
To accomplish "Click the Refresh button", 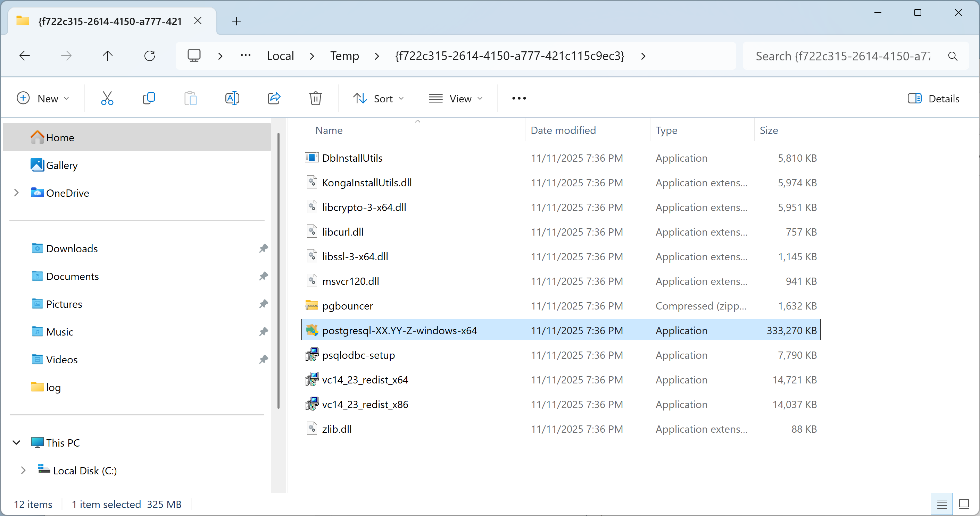I will [x=150, y=56].
